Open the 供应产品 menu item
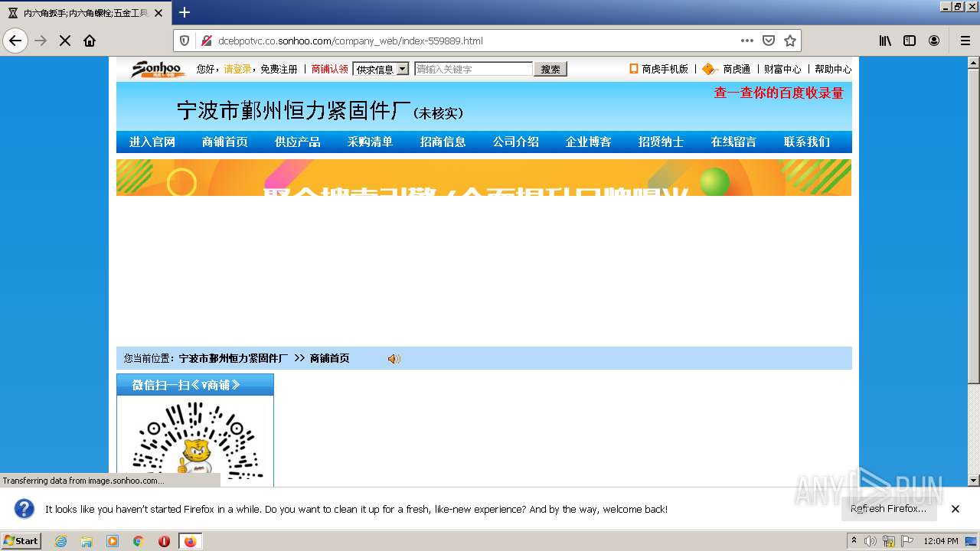Viewport: 980px width, 551px height. (298, 142)
